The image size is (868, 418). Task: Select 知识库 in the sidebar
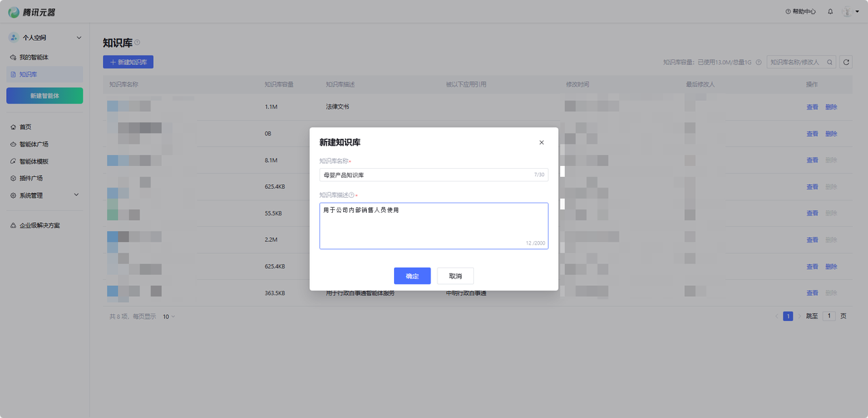(x=45, y=74)
